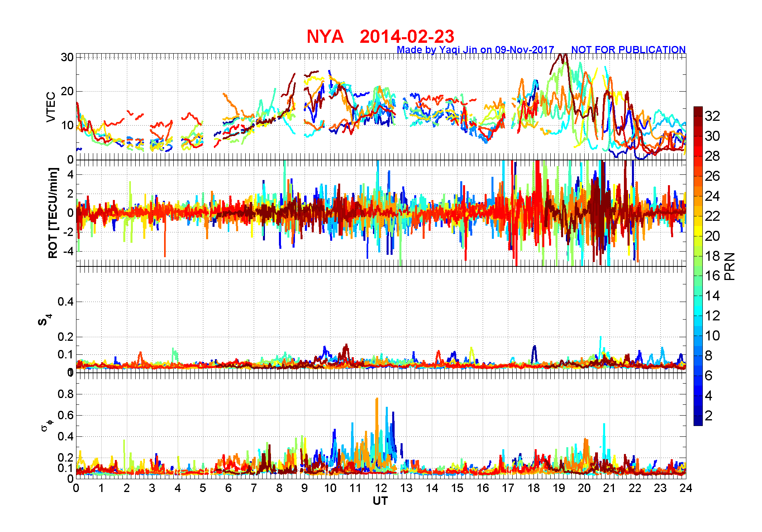Click colorbar tick value 8
762x532 pixels.
[709, 356]
